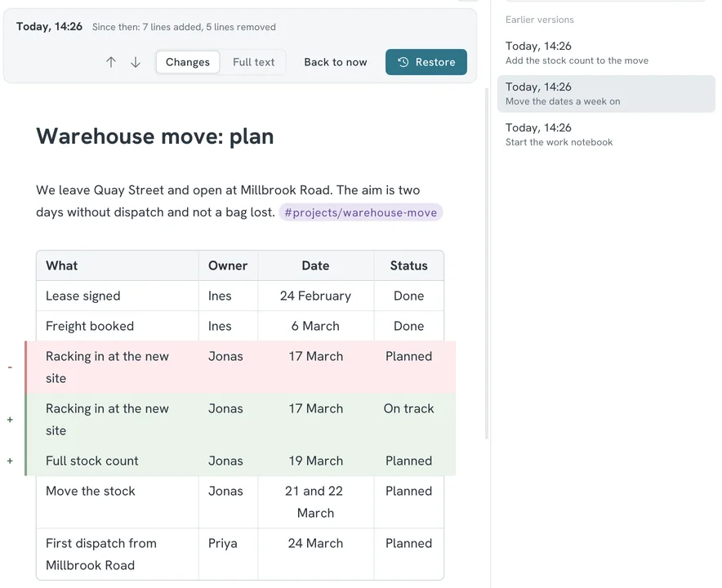Select version 'Move the dates a week on'
Image resolution: width=722 pixels, height=588 pixels.
point(606,94)
